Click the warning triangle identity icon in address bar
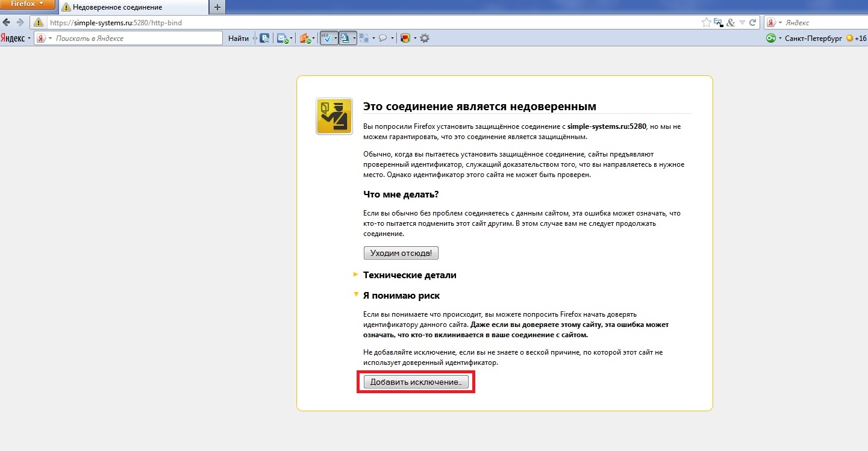Screen dimensions: 868x451 (x=39, y=23)
